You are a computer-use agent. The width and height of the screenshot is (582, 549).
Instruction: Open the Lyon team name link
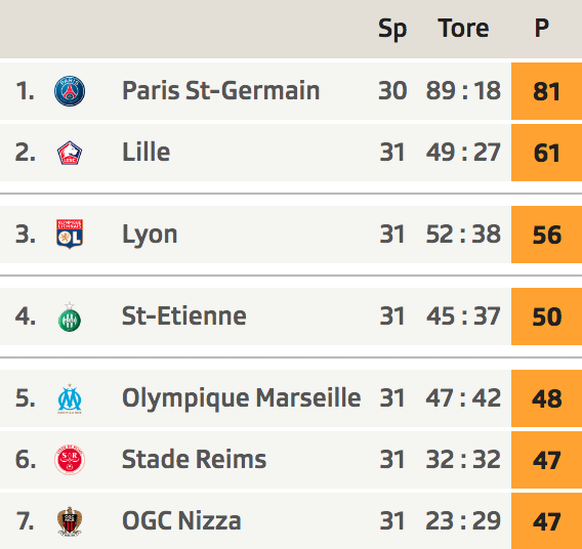pos(150,235)
